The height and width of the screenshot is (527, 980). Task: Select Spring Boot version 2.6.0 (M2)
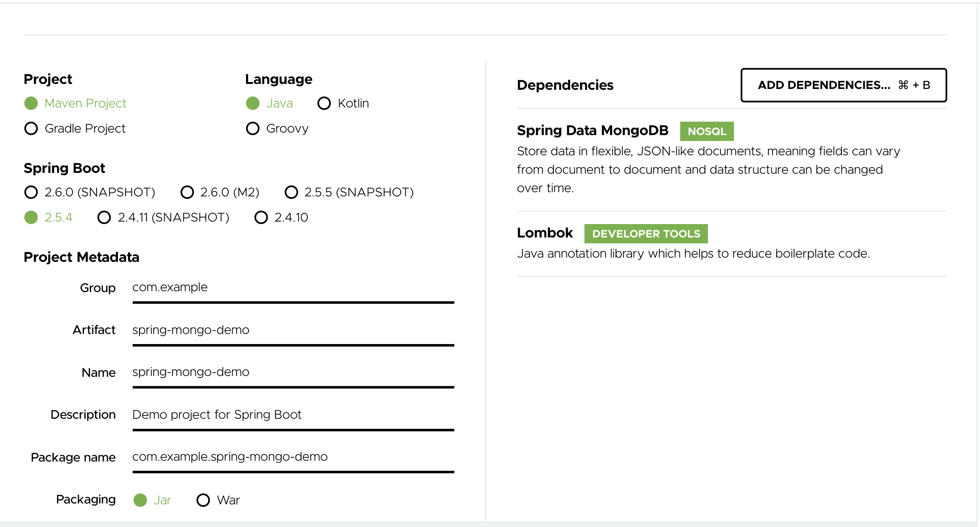coord(187,192)
